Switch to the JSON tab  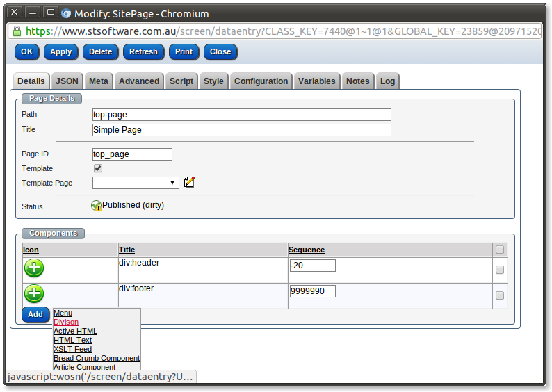pos(67,81)
